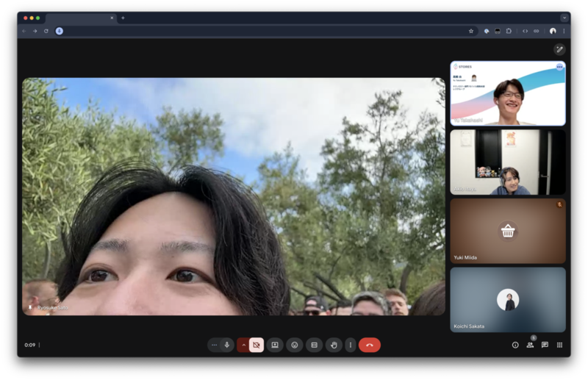Click the STORES logo in Yu Takahashi's tile
588x380 pixels.
(462, 67)
